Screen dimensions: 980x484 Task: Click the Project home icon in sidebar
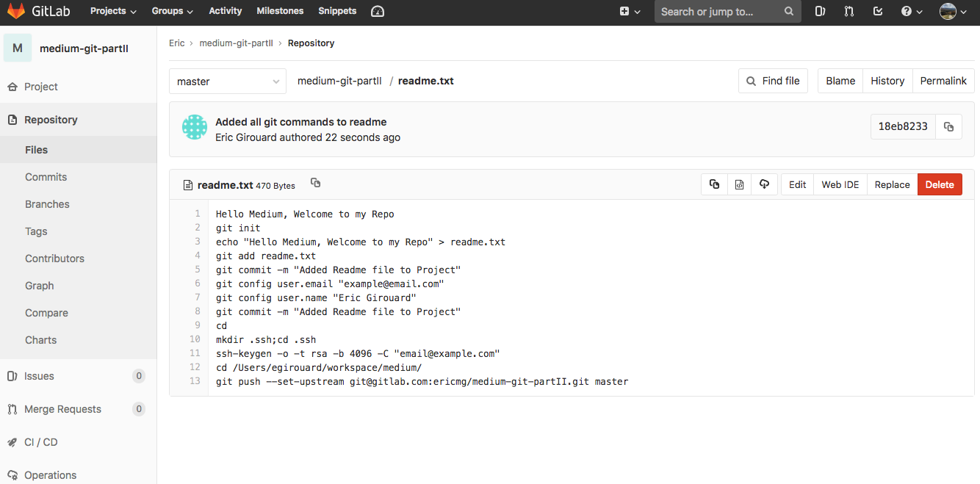tap(12, 87)
